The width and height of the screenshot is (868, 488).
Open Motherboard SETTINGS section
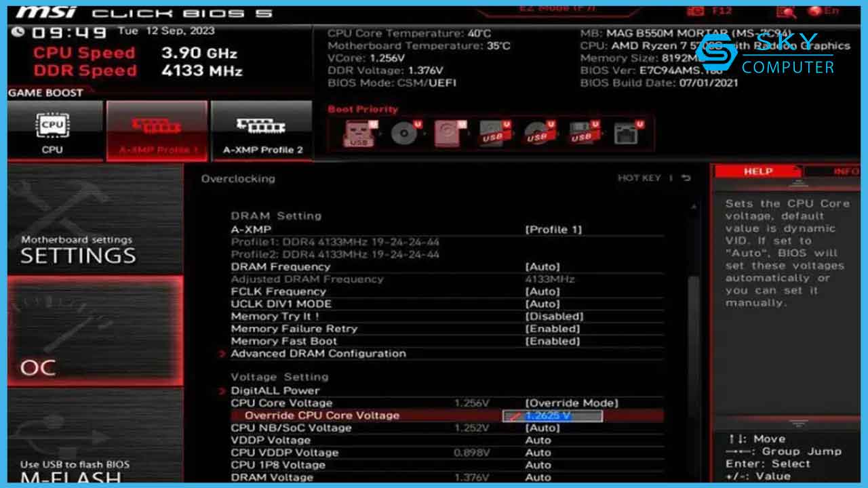click(95, 219)
